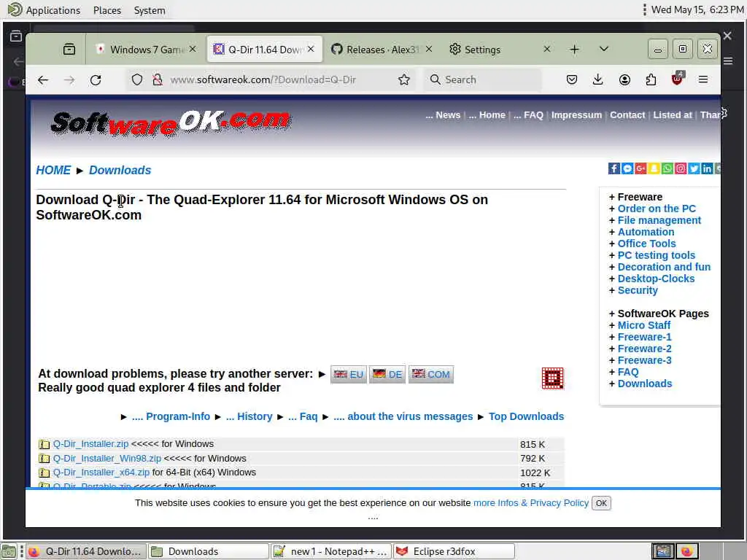Share via WhatsApp icon
Screen dimensions: 747x560
coord(667,168)
